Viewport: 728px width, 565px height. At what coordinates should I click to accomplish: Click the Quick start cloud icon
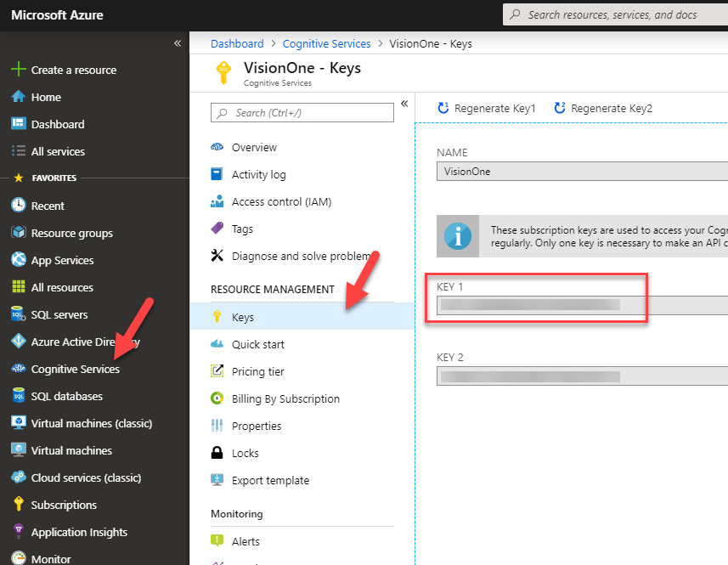[x=217, y=344]
